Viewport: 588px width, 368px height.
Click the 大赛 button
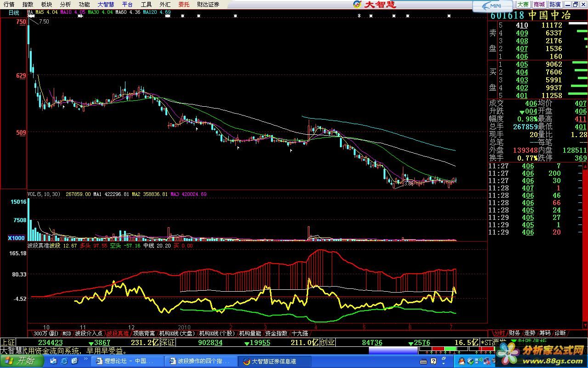(x=523, y=4)
